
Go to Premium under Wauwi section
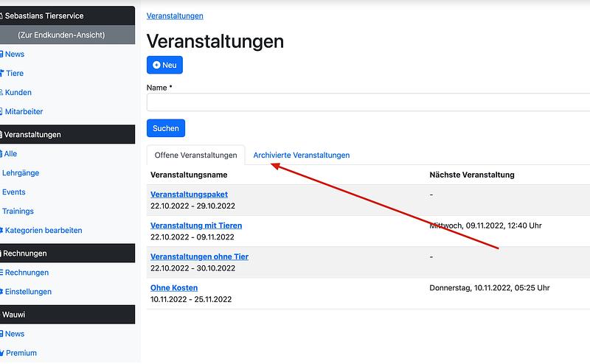(x=21, y=353)
